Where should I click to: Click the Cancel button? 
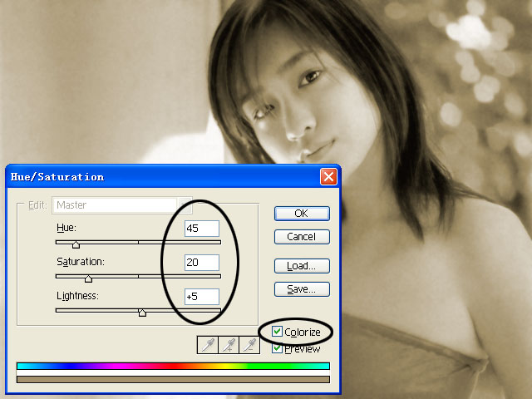tap(302, 236)
